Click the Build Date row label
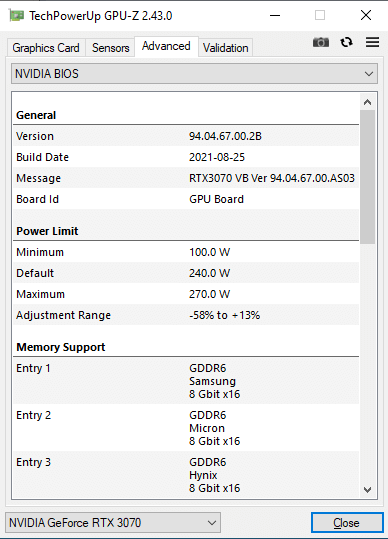388x539 pixels. 42,157
